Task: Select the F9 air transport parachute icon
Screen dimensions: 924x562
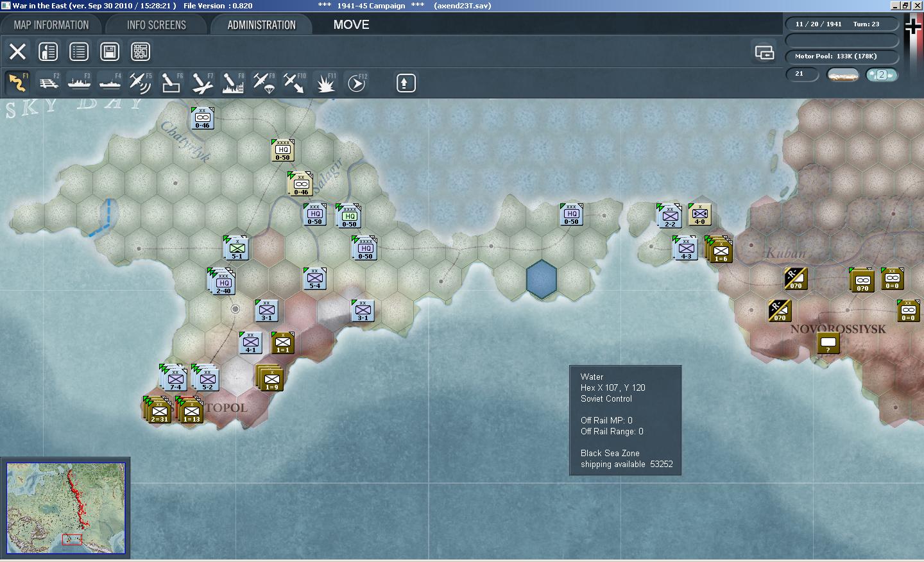Action: pyautogui.click(x=264, y=83)
